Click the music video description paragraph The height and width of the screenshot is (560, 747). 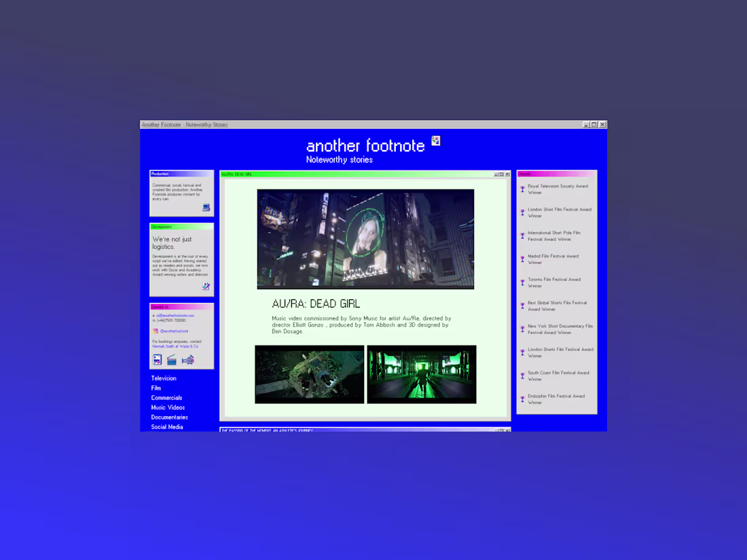(x=361, y=324)
